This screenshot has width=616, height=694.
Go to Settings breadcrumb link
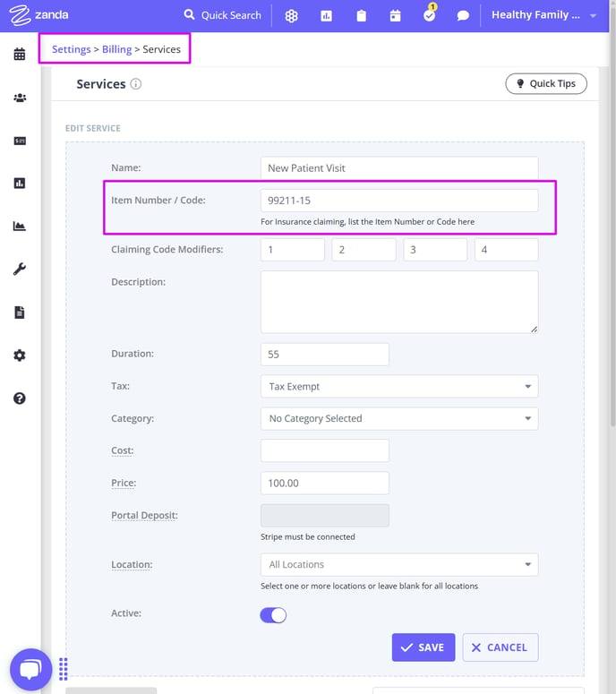[72, 49]
